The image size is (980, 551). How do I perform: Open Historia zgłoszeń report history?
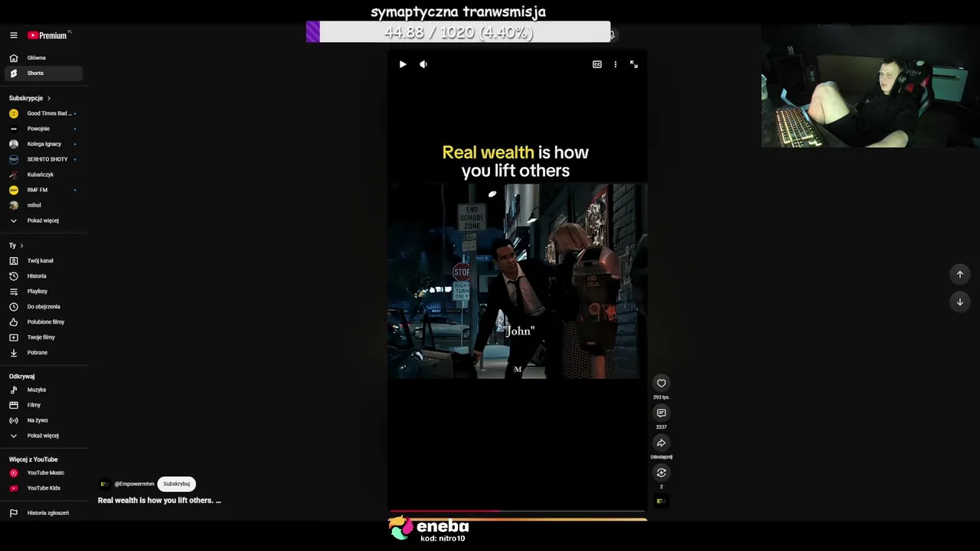pyautogui.click(x=44, y=513)
